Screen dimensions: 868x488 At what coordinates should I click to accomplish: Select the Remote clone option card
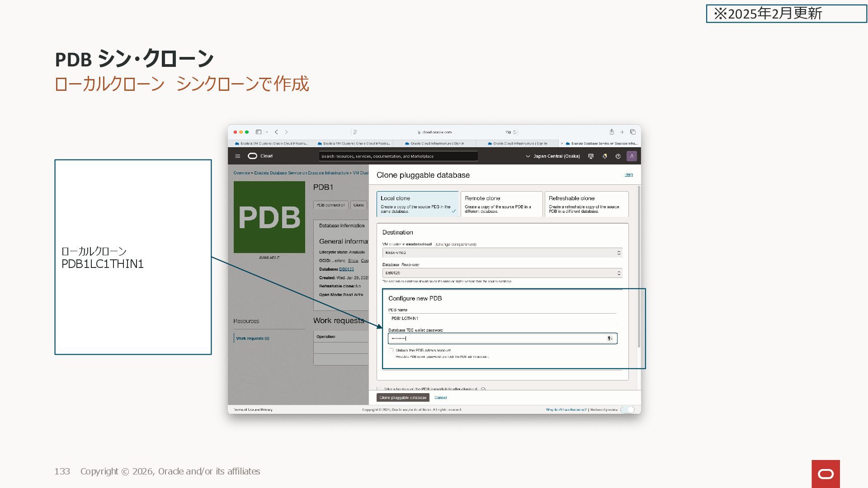point(501,204)
